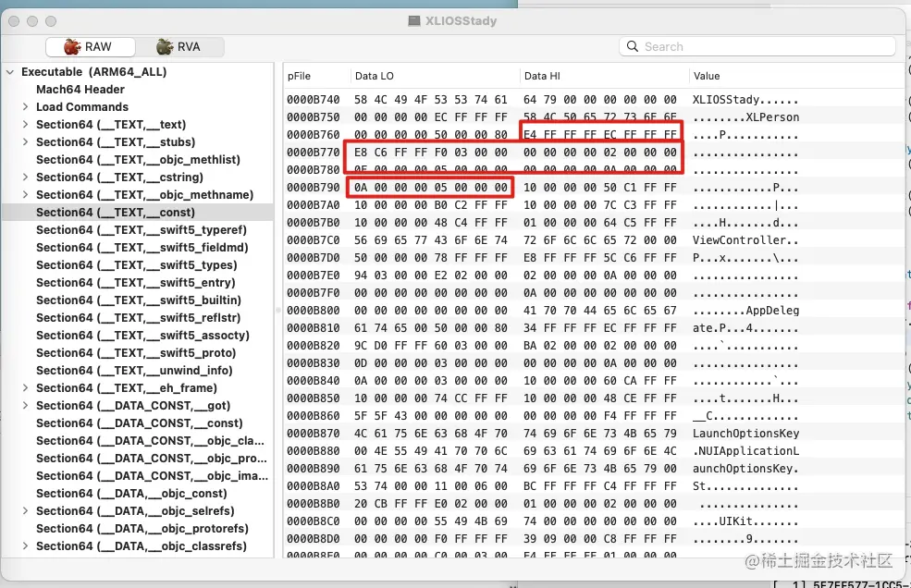Expand the Load Commands node
The width and height of the screenshot is (911, 588).
25,107
